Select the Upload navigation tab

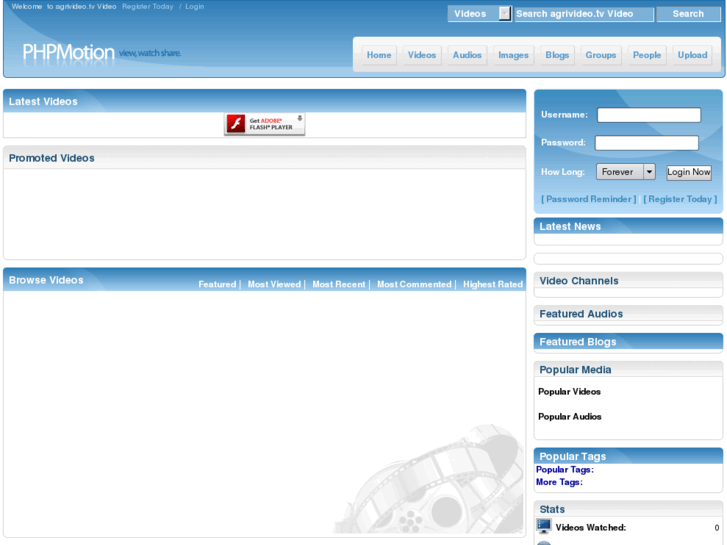(692, 55)
